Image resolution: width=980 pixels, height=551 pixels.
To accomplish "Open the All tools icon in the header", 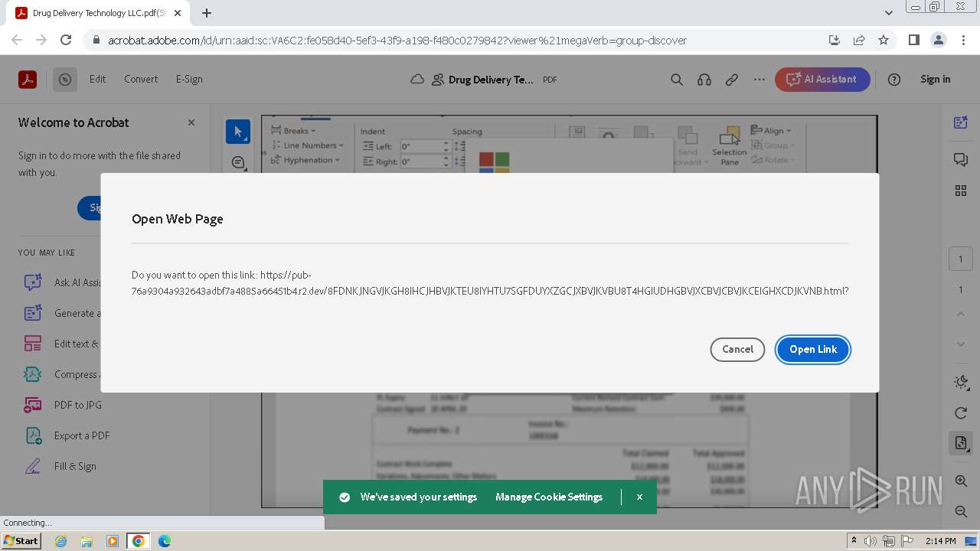I will (65, 79).
